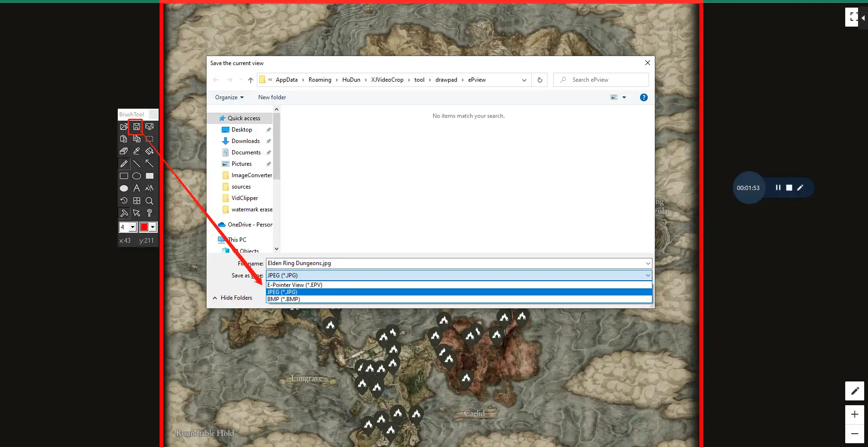Open the Save as type combo box
This screenshot has height=447, width=868.
459,276
